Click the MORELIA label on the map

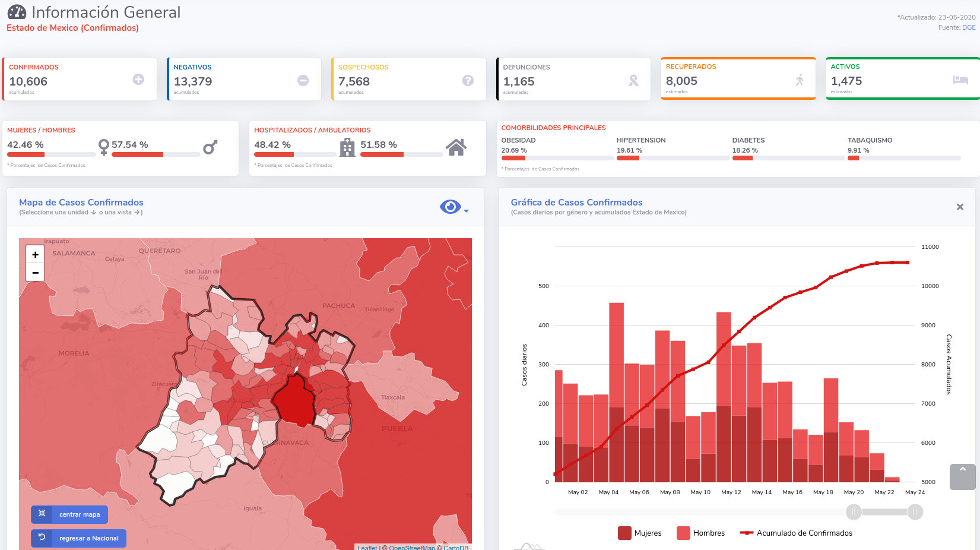(x=74, y=353)
